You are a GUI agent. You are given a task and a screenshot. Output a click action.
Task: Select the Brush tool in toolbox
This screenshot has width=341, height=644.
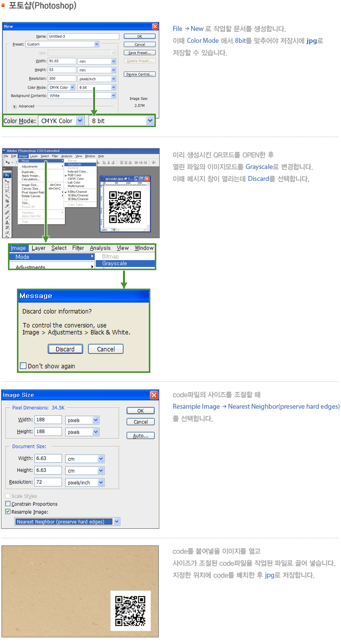click(x=7, y=217)
